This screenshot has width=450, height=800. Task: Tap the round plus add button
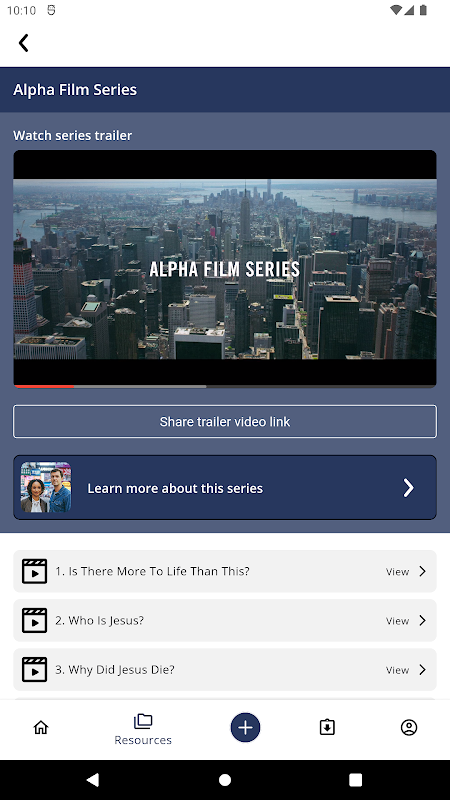pyautogui.click(x=245, y=727)
